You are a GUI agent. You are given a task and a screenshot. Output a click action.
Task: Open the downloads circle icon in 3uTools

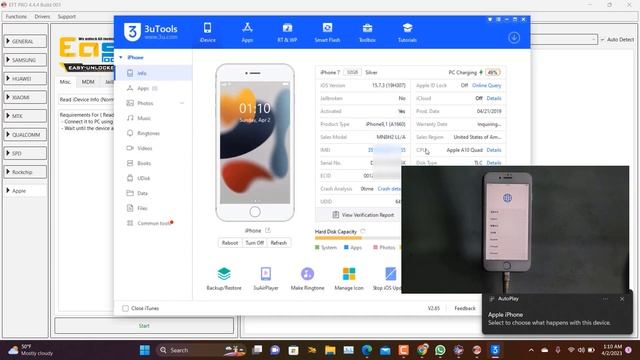coord(514,38)
